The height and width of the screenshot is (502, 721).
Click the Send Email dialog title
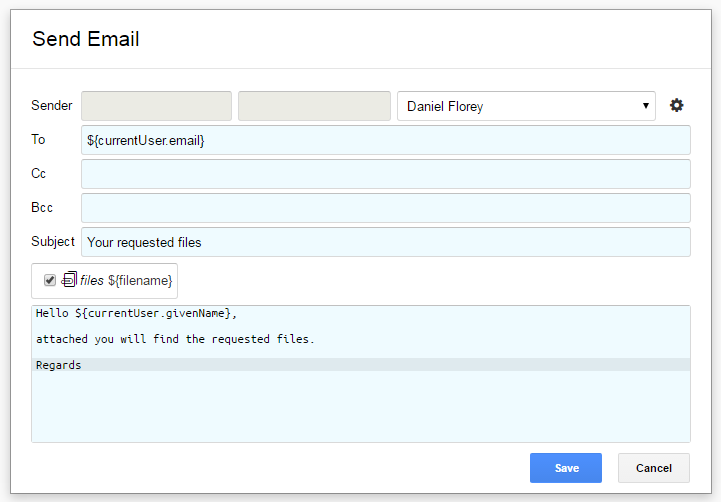(x=86, y=39)
